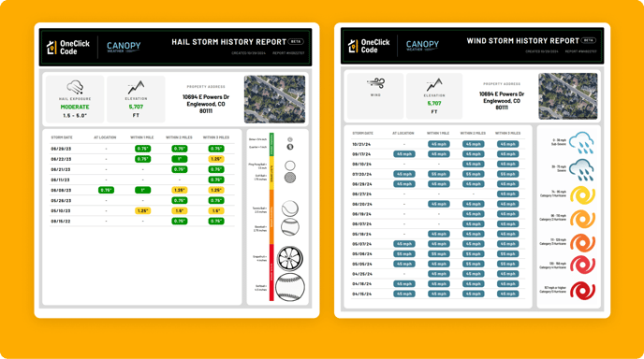Viewport: 644px width, 359px height.
Task: Open the wind report aerial property thumbnail
Action: click(568, 96)
